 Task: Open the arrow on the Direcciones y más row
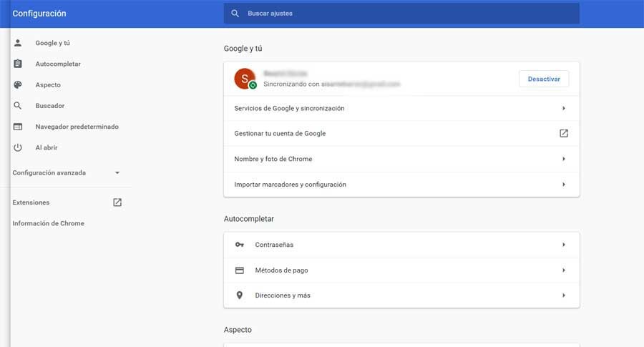564,295
